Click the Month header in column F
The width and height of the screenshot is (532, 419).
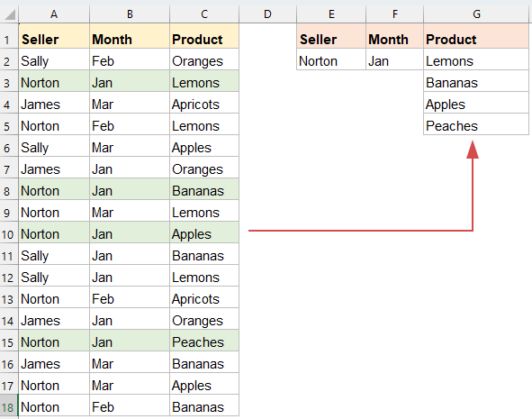(394, 40)
